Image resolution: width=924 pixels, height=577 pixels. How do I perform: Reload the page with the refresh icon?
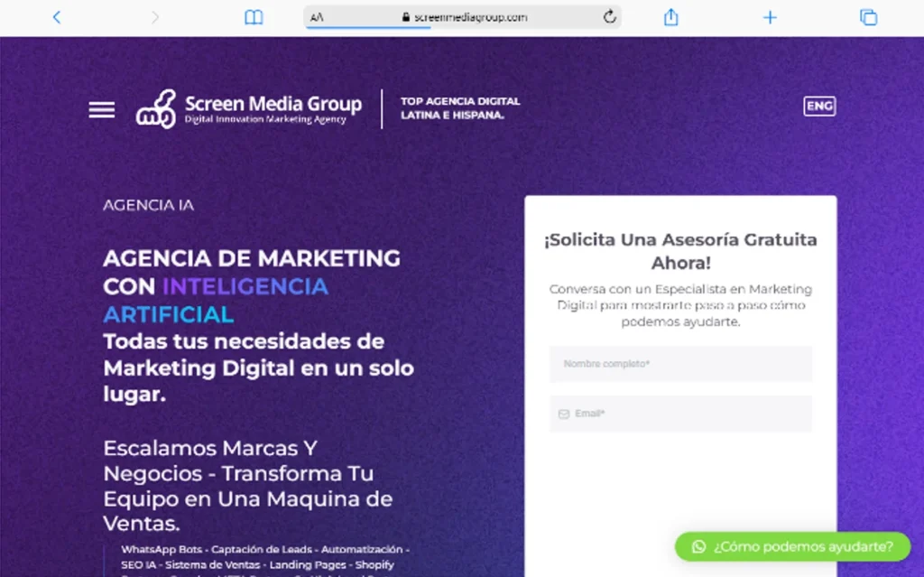click(609, 16)
